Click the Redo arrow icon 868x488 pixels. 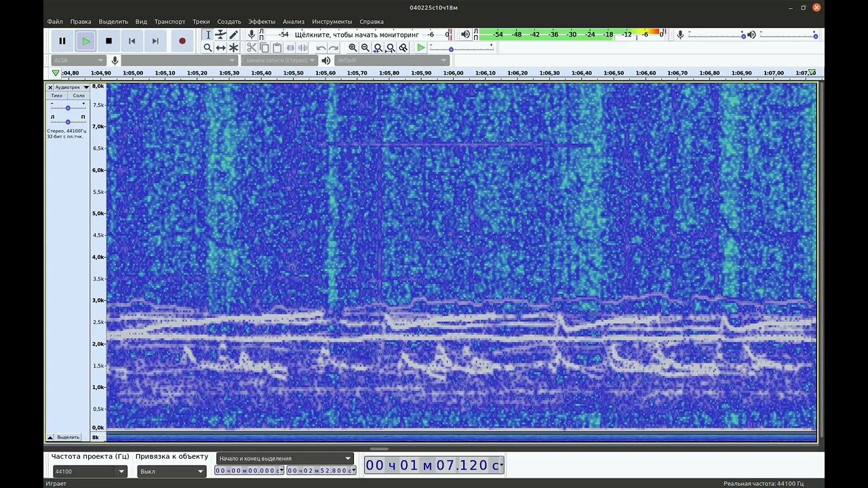tap(333, 47)
